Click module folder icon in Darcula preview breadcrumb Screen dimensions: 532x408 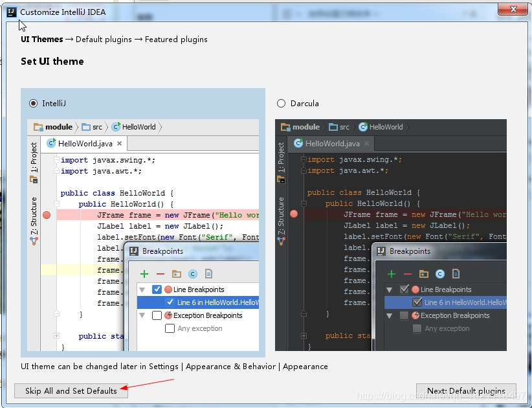click(285, 128)
